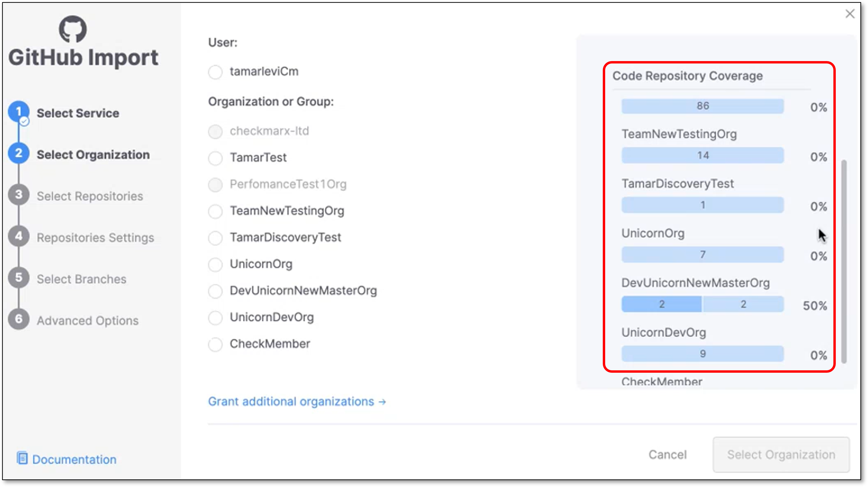
Task: Pick the DevUnicornNewMasterOrg radio button
Action: (x=215, y=291)
